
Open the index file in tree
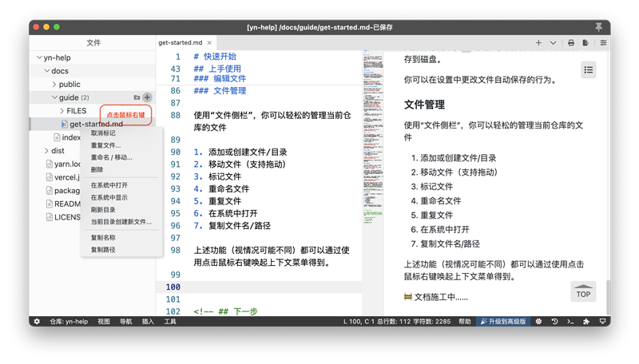(68, 137)
